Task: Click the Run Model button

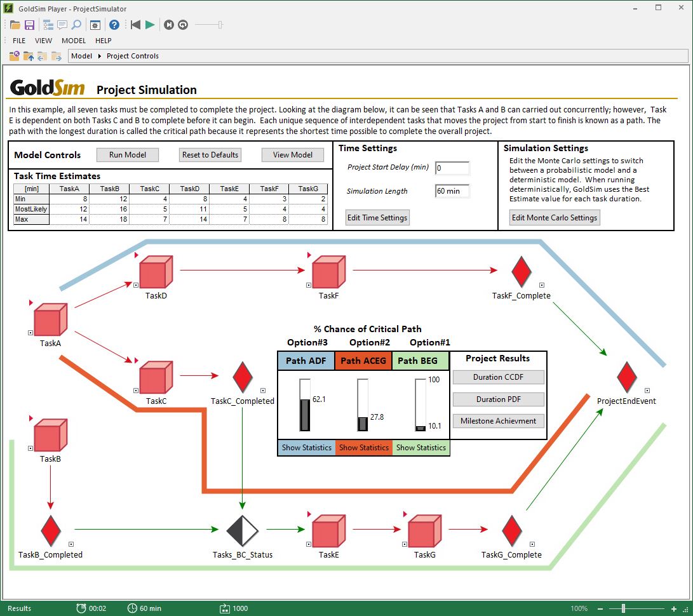Action: pos(127,154)
